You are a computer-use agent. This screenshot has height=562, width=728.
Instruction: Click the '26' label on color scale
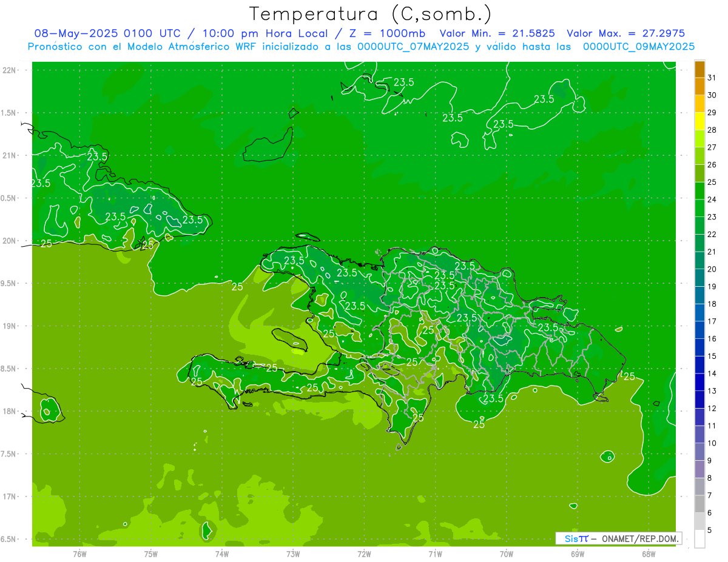(712, 165)
